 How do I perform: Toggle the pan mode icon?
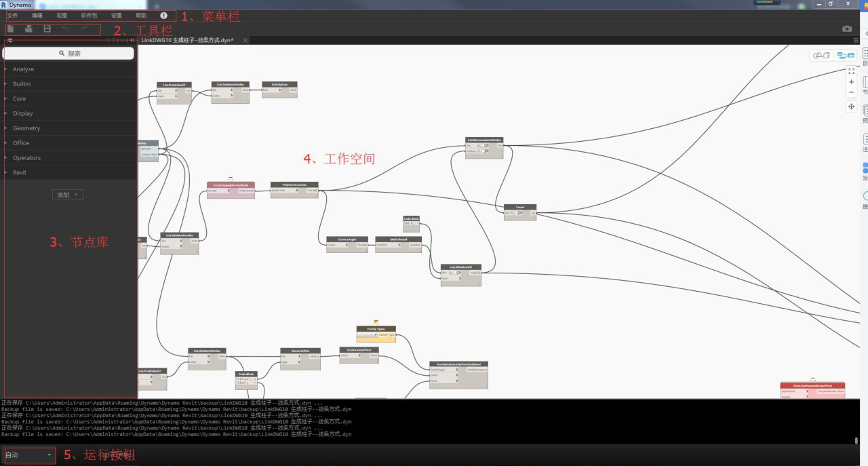(851, 106)
